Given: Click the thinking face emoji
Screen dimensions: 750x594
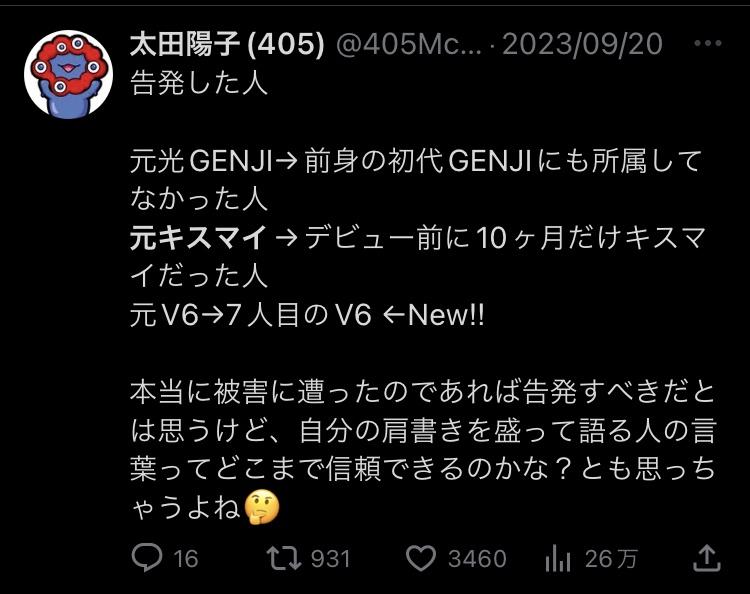Looking at the screenshot, I should click(262, 507).
